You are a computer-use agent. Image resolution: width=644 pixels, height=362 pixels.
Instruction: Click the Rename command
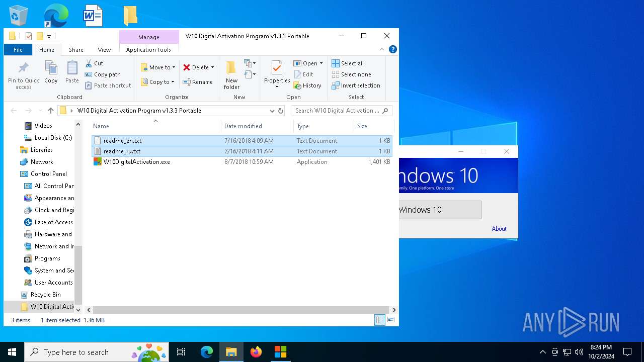coord(198,82)
